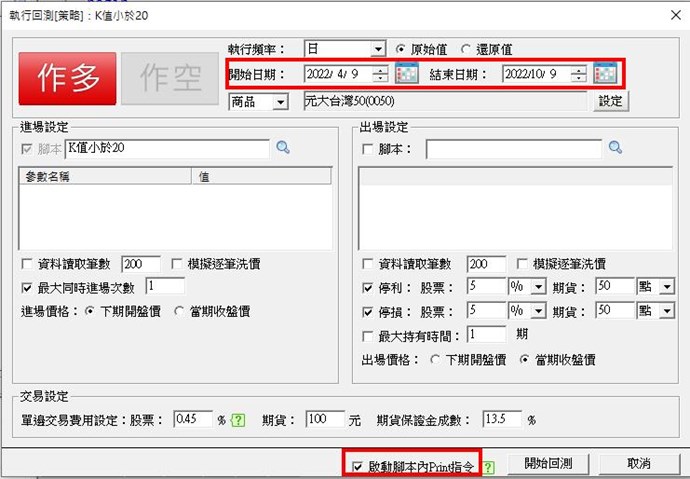Screen dimensions: 690x479
Task: Toggle the 啟動腳本內Print指令 checkbox
Action: coord(359,466)
